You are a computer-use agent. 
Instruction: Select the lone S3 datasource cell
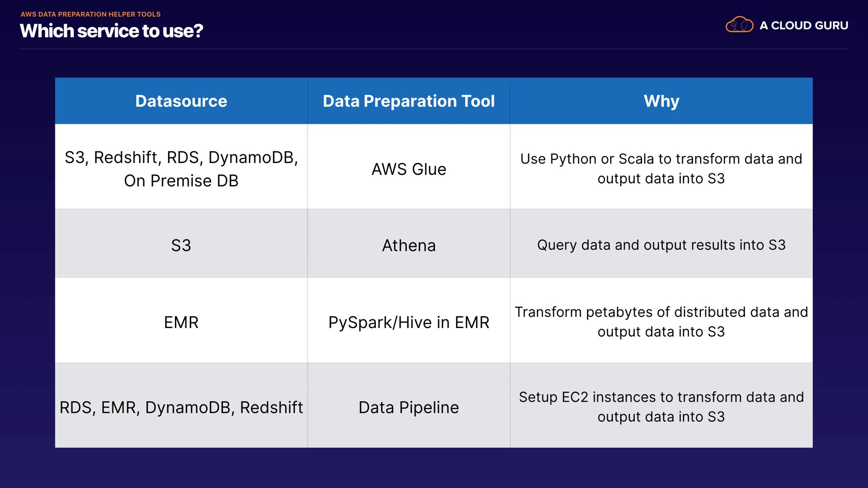181,245
